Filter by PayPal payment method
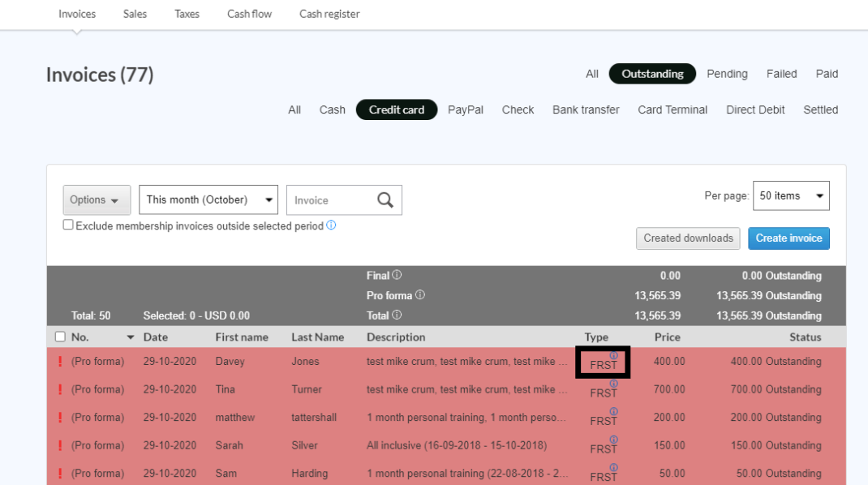Viewport: 868px width, 485px height. pyautogui.click(x=466, y=109)
